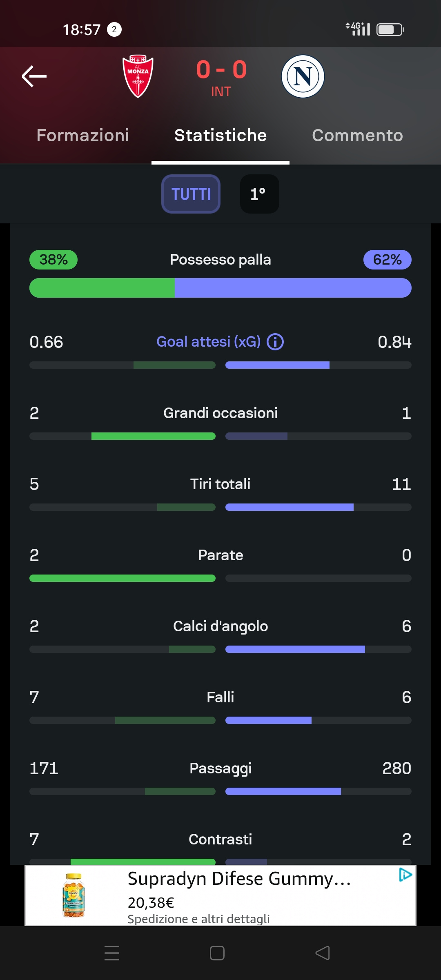Screen dimensions: 441x980
Task: Open Goal attesi (xG) explanation link
Action: (x=209, y=342)
